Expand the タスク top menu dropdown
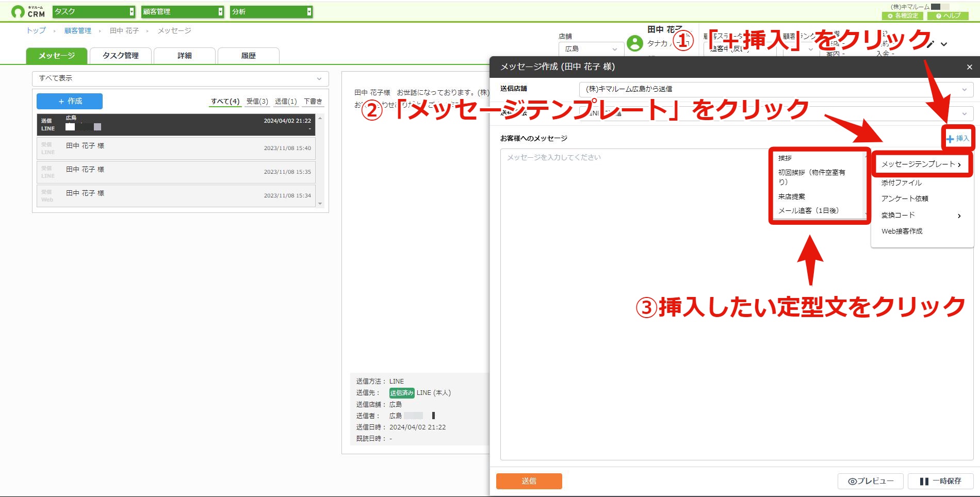Viewport: 980px width, 497px height. click(x=94, y=11)
